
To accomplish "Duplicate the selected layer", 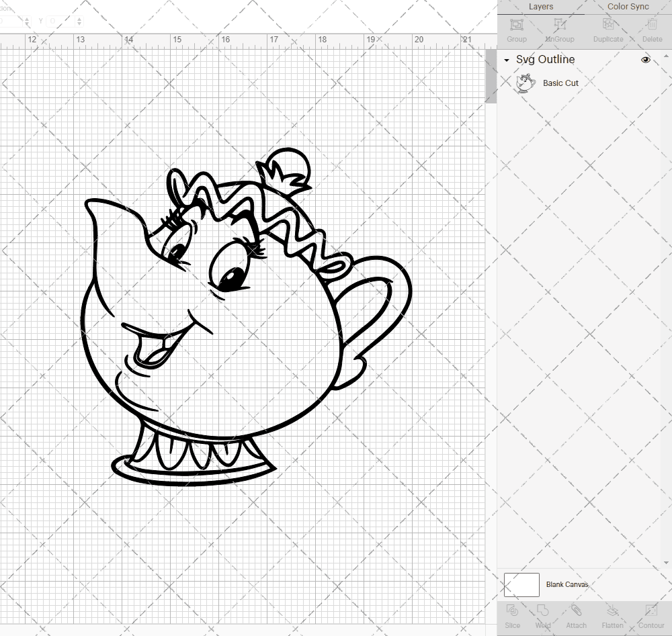I will tap(608, 28).
